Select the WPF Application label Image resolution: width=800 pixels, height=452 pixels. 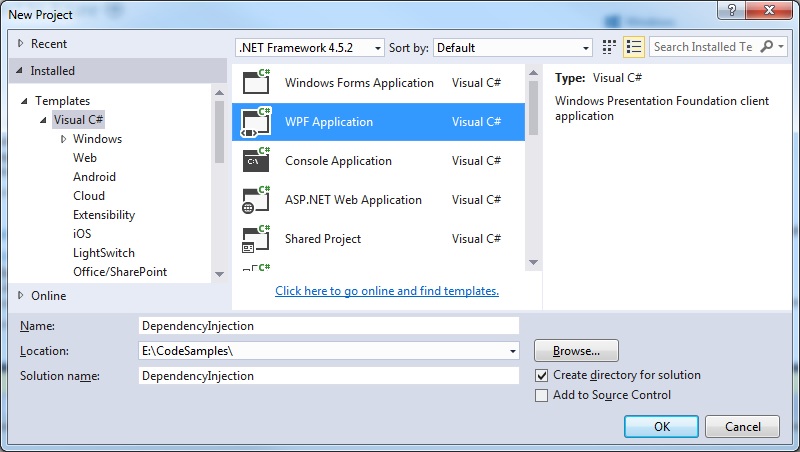click(329, 122)
